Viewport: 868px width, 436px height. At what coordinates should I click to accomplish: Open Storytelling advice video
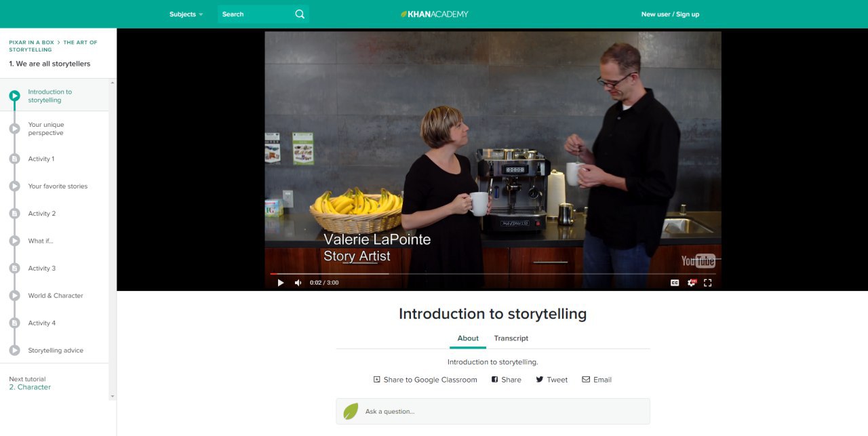tap(54, 351)
